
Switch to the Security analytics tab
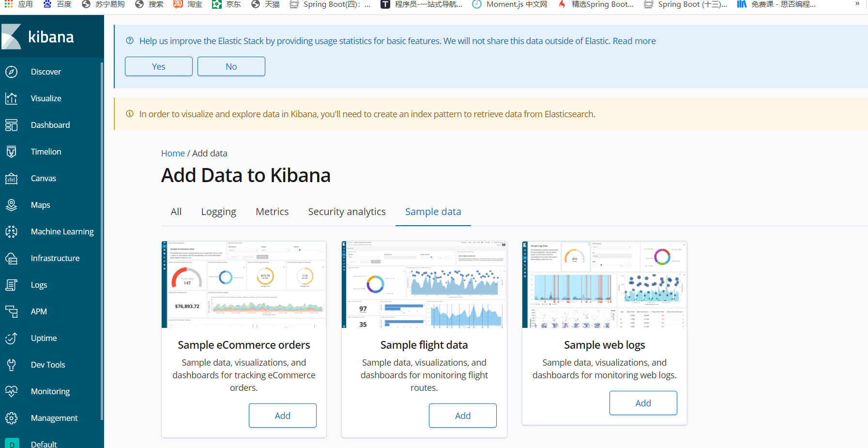click(347, 212)
